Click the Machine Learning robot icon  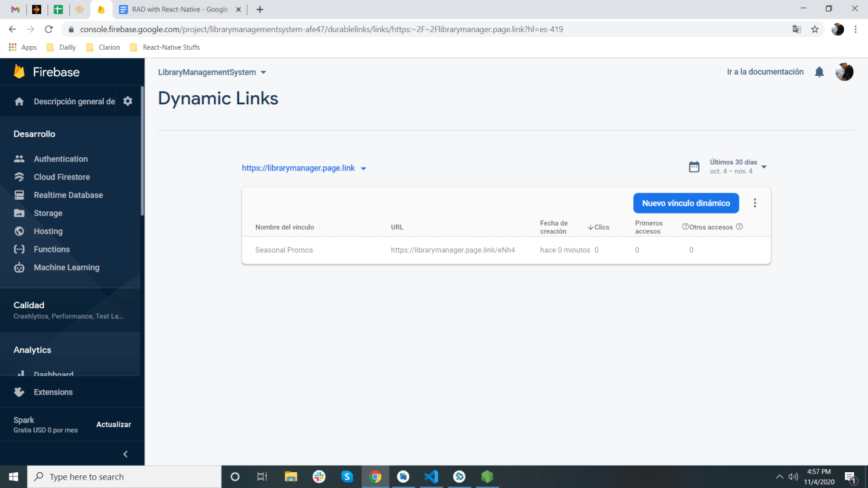[19, 267]
